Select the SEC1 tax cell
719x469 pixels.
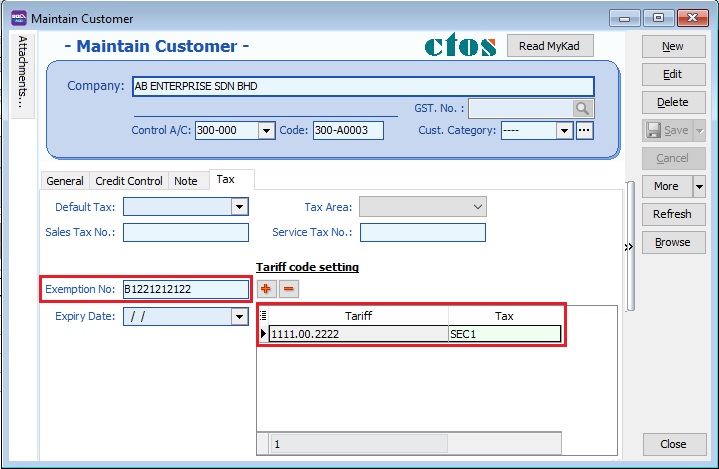pyautogui.click(x=504, y=334)
